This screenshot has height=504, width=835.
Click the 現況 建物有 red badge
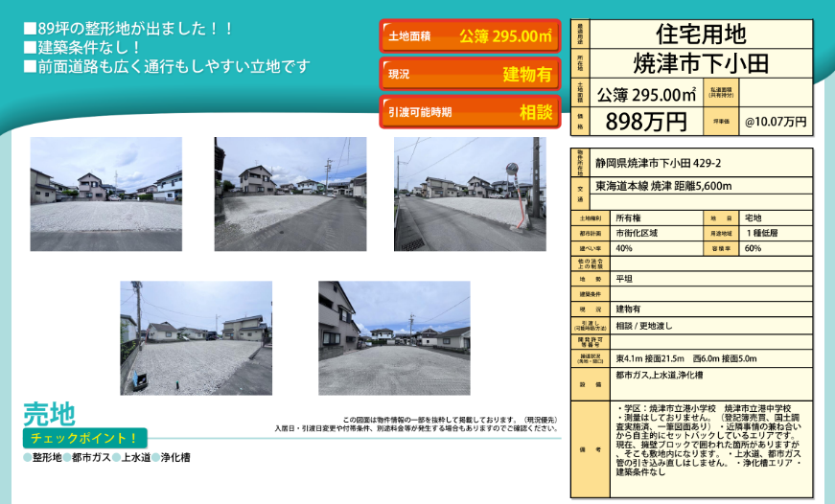tap(471, 74)
